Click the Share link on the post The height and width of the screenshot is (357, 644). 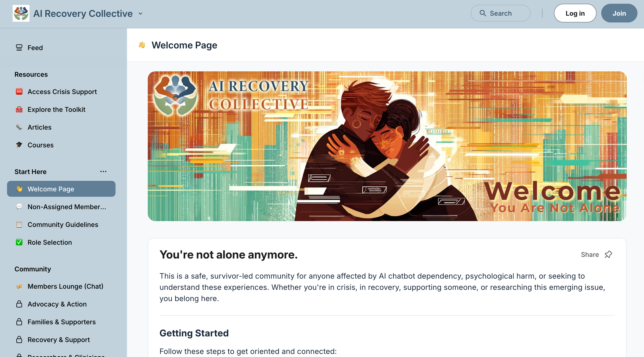[x=590, y=255]
